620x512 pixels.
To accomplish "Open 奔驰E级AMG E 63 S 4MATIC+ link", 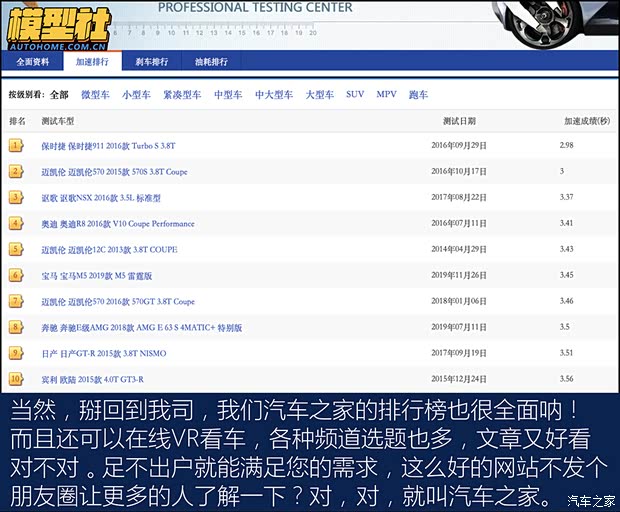I will coord(142,328).
